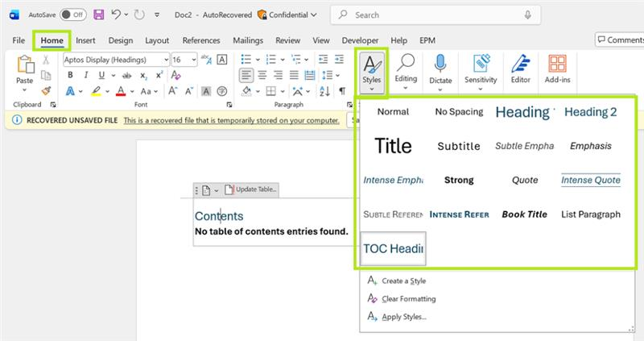Collapse the Styles gallery button
Image resolution: width=644 pixels, height=341 pixels.
pyautogui.click(x=371, y=73)
